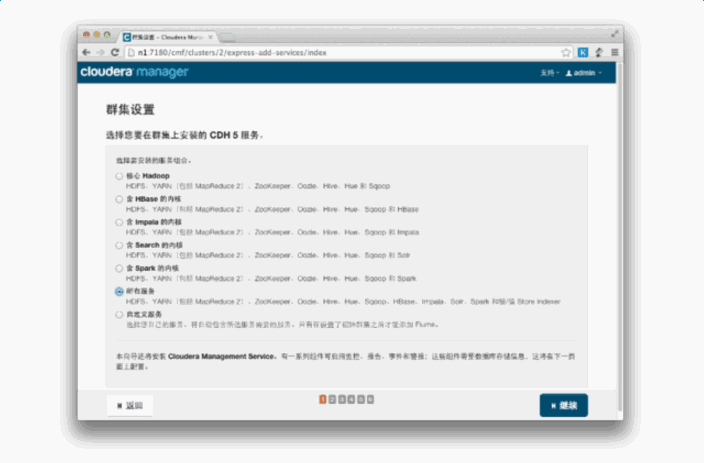Close the Cloudera Manager browser tab
The image size is (704, 463).
(210, 37)
